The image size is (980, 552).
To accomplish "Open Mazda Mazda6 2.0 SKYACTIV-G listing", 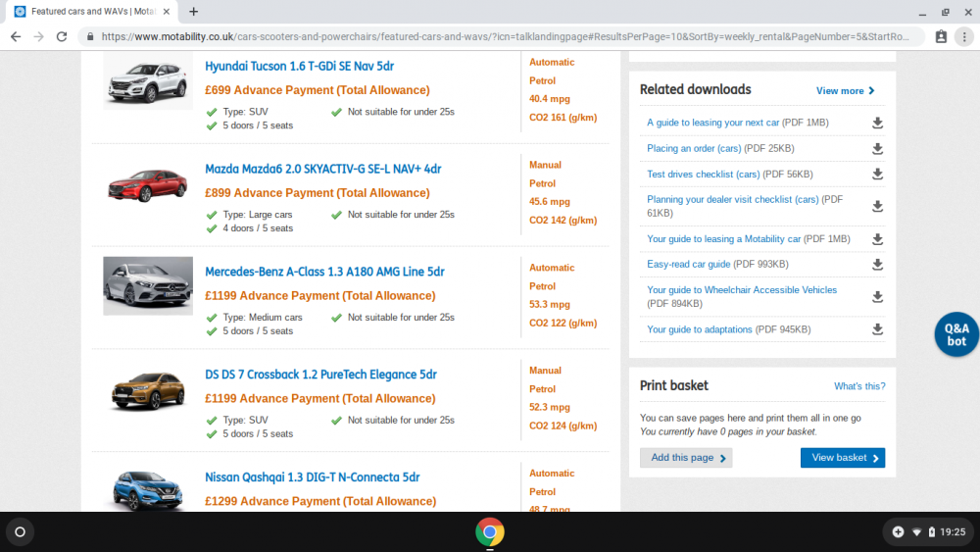I will (323, 169).
